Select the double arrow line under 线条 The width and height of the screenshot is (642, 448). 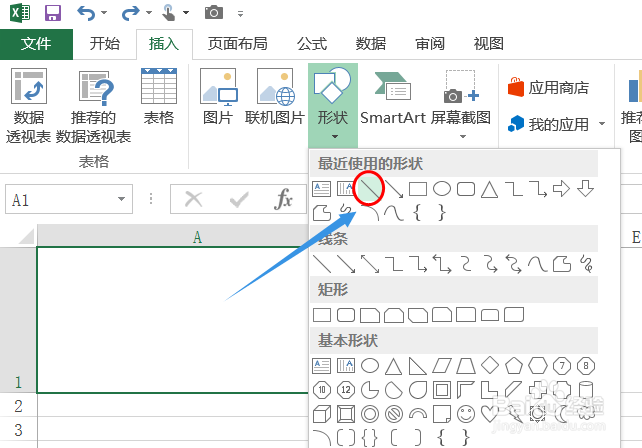point(370,264)
